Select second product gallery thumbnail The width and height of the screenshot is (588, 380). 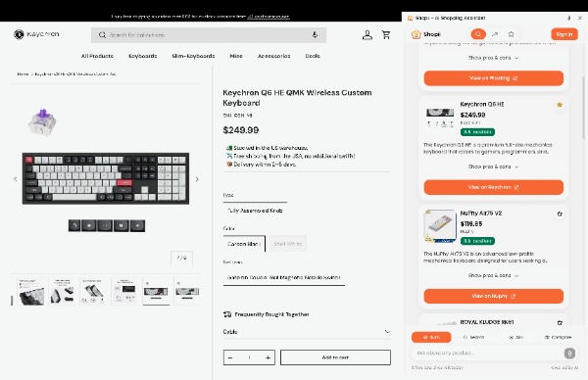(x=63, y=292)
